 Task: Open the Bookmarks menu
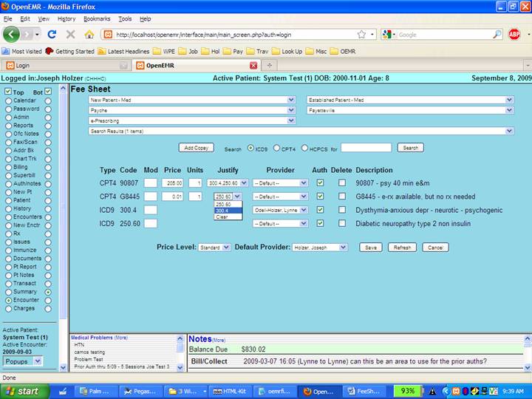[x=96, y=18]
